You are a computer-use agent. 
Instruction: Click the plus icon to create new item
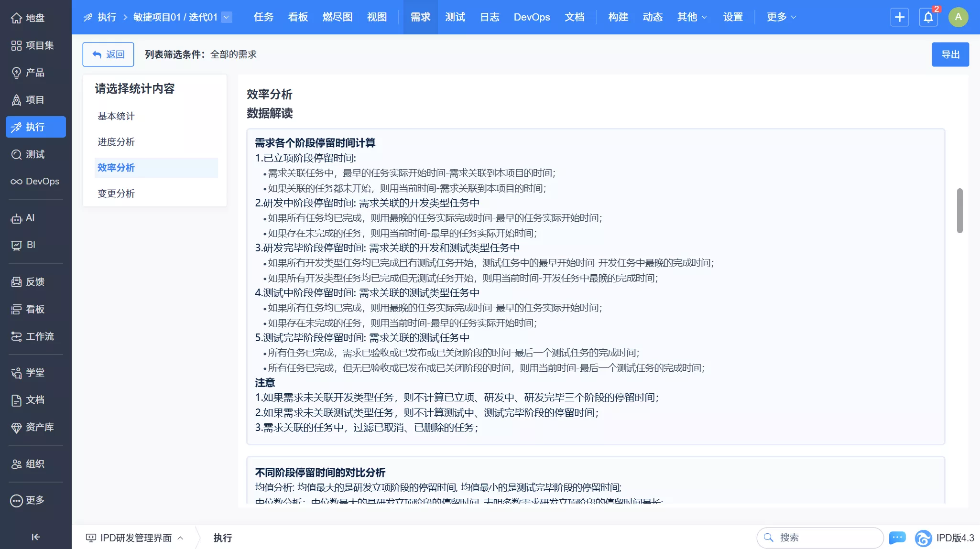pyautogui.click(x=899, y=17)
